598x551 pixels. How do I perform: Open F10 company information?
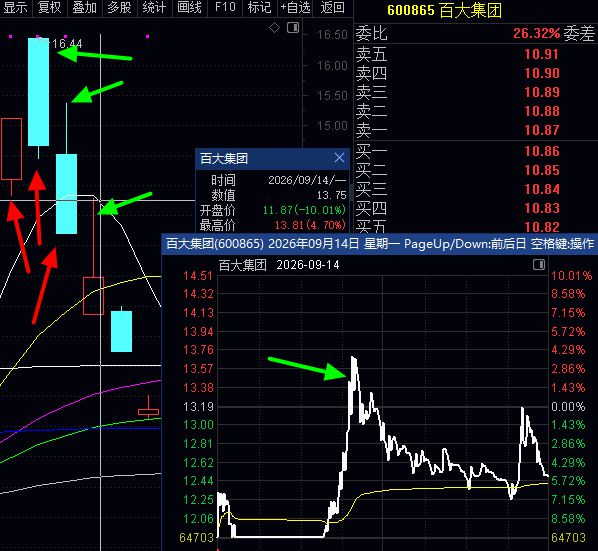pos(225,8)
